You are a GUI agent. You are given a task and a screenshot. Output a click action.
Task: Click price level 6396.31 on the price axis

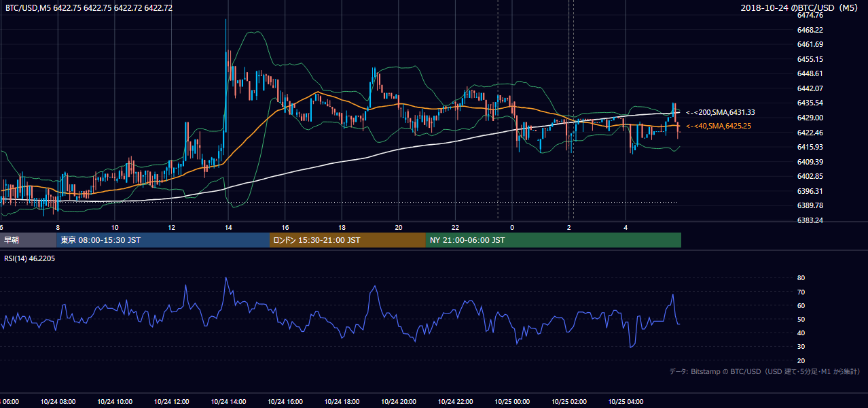point(810,191)
